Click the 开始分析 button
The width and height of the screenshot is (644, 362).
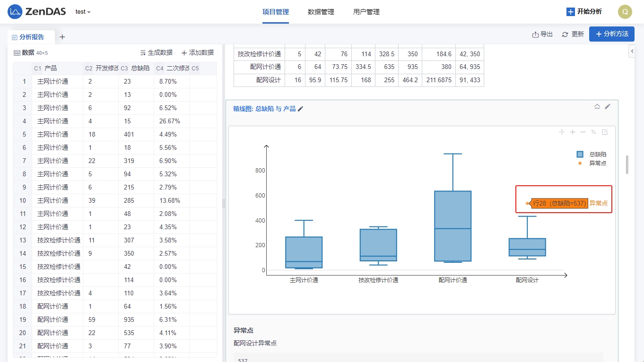(x=584, y=12)
